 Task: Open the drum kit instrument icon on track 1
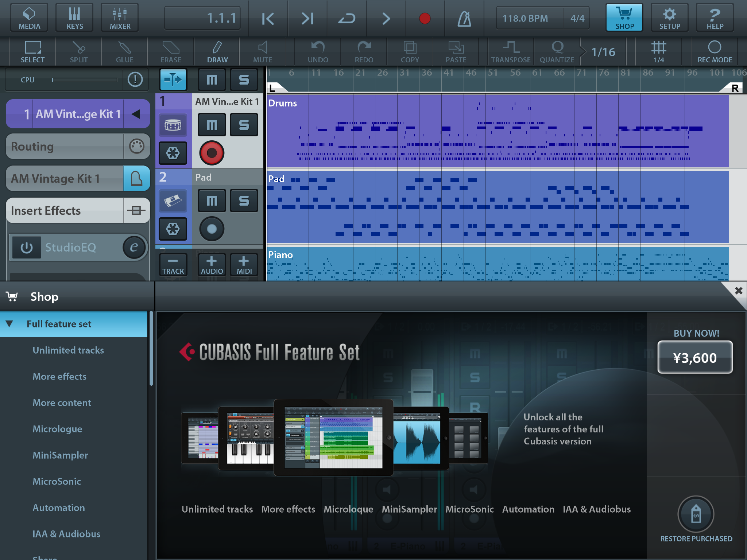click(173, 125)
